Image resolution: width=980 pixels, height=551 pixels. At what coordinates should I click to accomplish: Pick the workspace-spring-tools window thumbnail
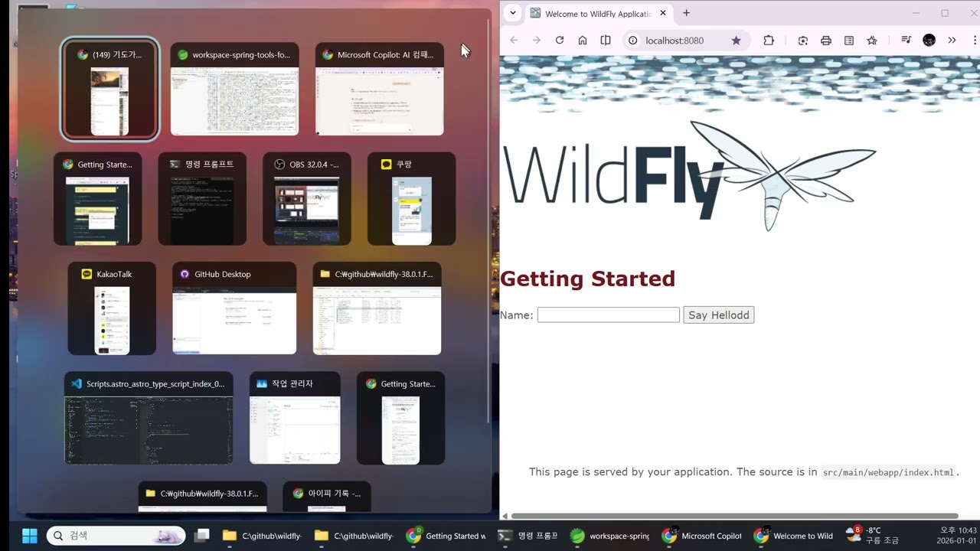(234, 90)
